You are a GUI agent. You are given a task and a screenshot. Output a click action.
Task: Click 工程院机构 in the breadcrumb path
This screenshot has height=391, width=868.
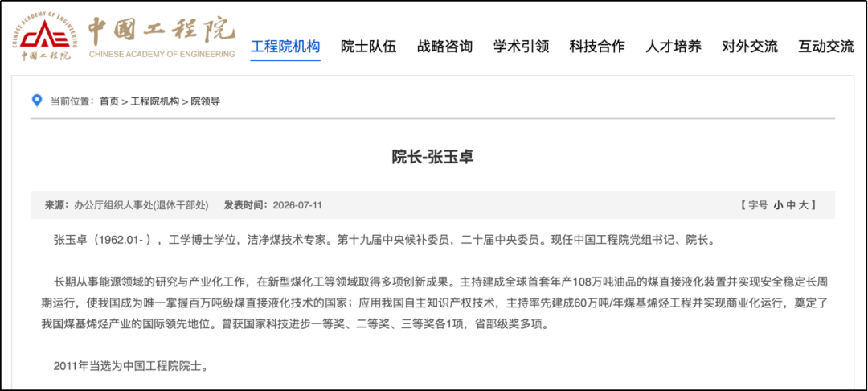tap(155, 101)
